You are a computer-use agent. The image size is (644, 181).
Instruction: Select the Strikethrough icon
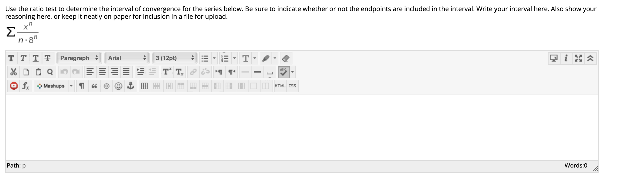pyautogui.click(x=47, y=58)
